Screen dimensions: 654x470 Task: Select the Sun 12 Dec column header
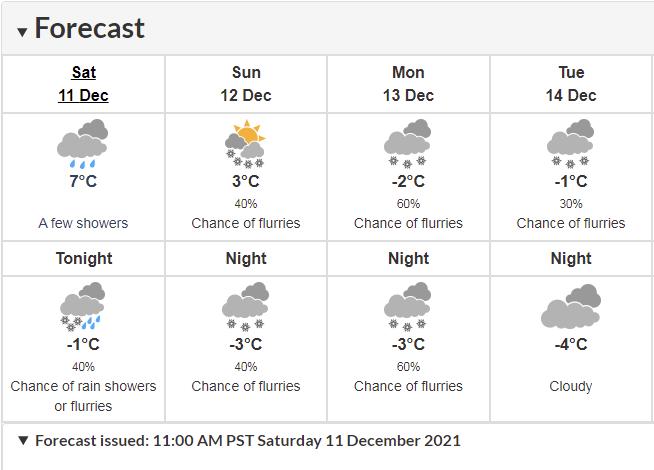tap(246, 84)
